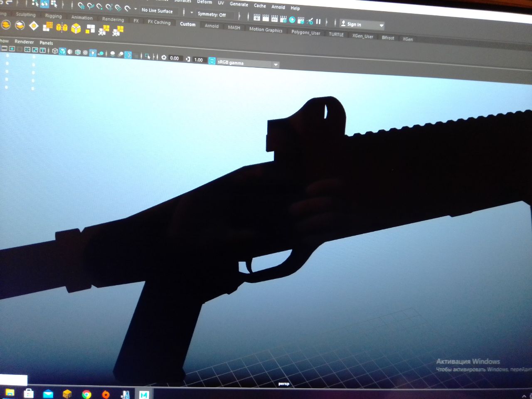The height and width of the screenshot is (399, 532).
Task: Click the Maya icon in taskbar
Action: (144, 395)
